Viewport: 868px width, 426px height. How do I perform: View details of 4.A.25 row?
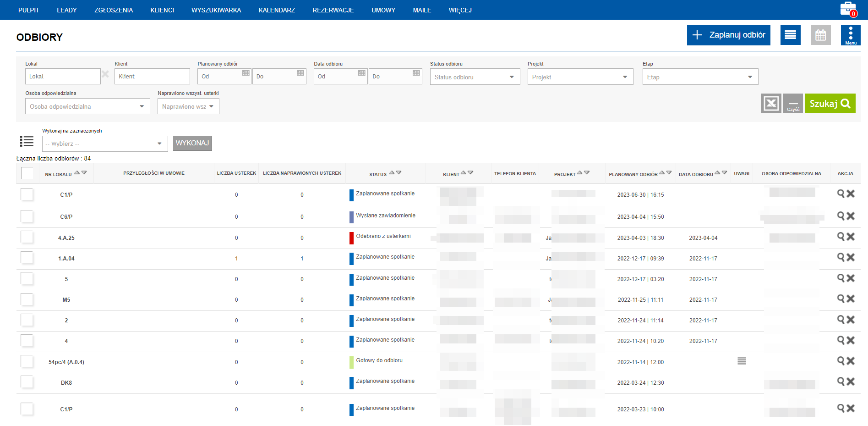841,237
